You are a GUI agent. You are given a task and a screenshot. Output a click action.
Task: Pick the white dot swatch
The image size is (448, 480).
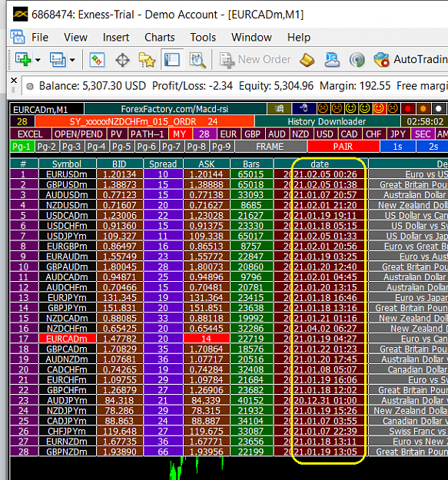click(439, 109)
